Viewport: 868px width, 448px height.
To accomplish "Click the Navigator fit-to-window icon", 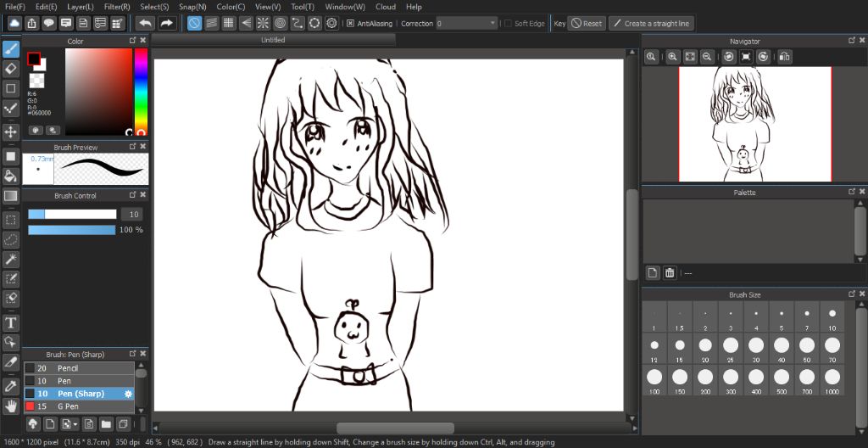I will coord(689,57).
